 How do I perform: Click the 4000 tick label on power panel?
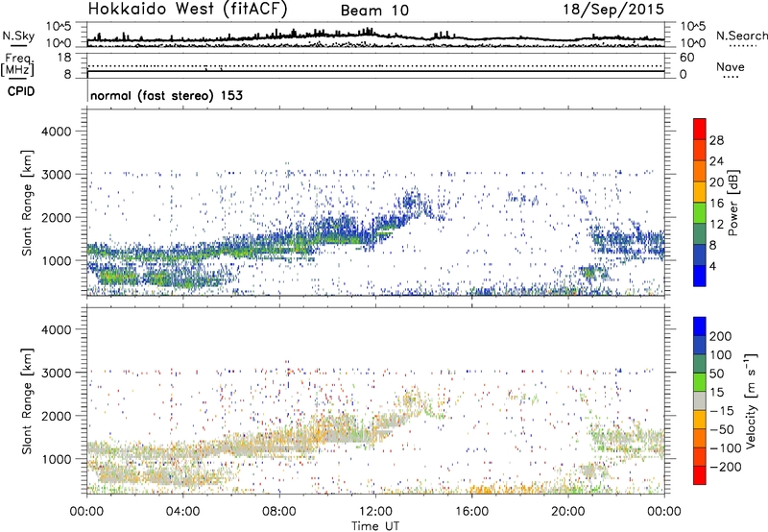pos(57,132)
